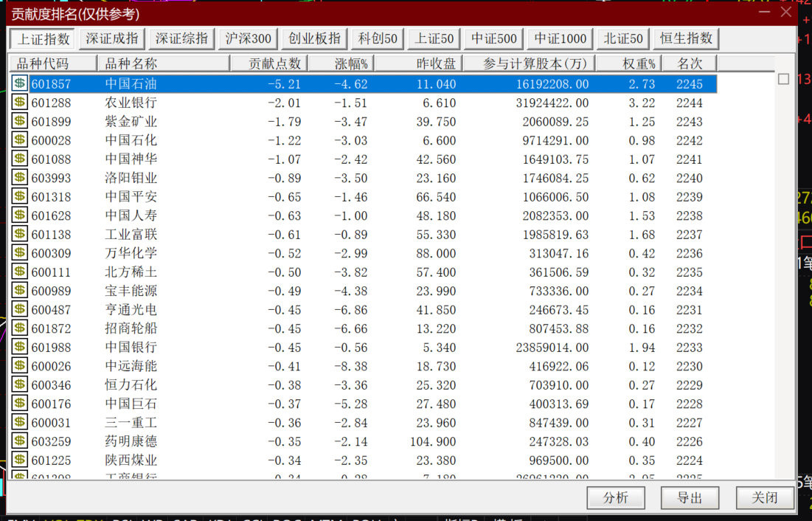Click the icon beside 601628 中国人寿
The image size is (812, 521).
tap(20, 215)
